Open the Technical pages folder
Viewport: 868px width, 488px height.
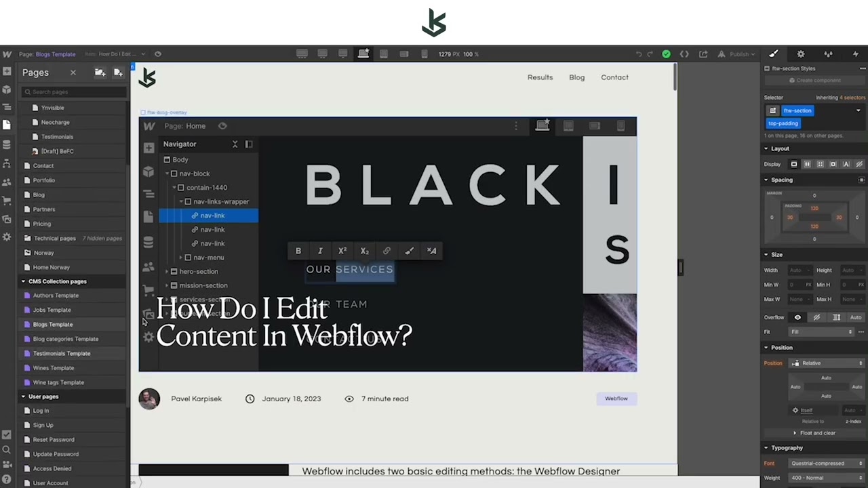72,239
